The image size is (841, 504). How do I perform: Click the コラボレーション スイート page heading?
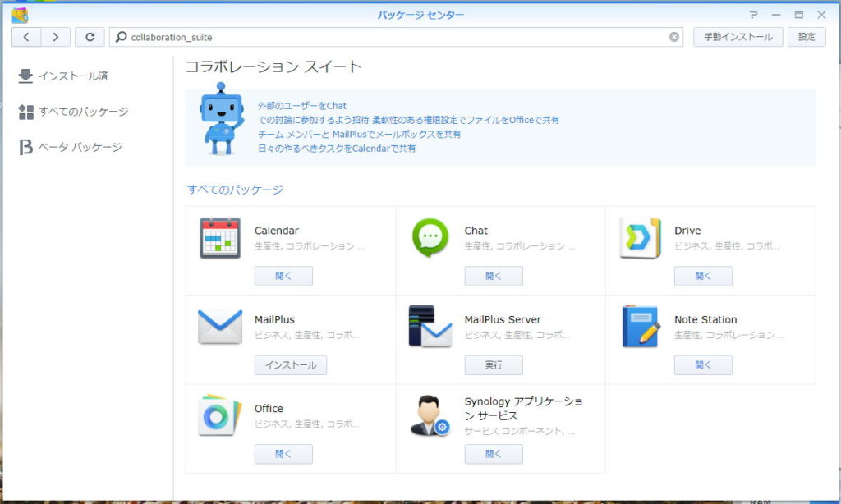[273, 66]
